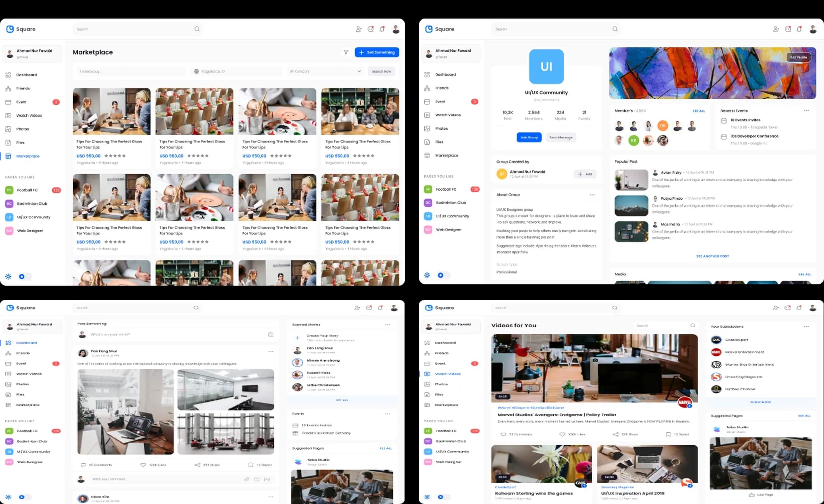Open the three-dot menu for Nearest Events
Screen dimensions: 824x504
coord(806,110)
